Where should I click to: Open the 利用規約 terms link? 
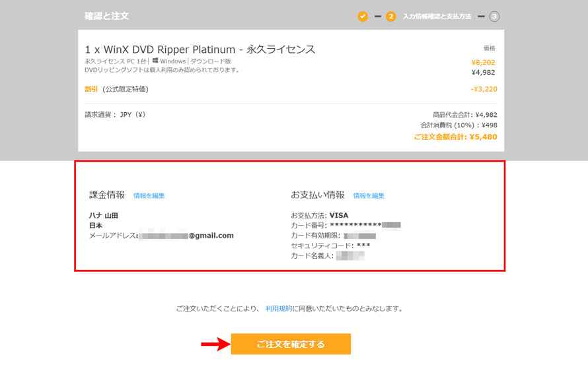click(x=278, y=309)
